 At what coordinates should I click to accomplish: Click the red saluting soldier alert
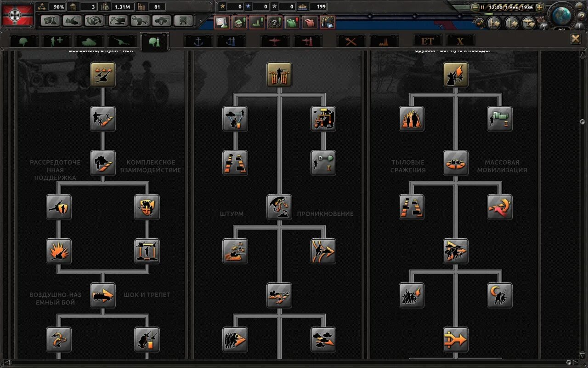point(310,22)
